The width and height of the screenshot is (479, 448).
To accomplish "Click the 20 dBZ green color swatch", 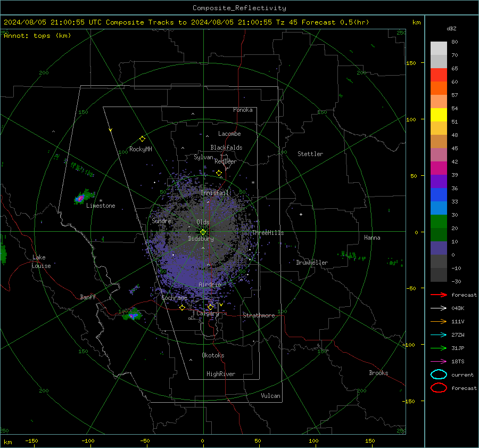I will click(439, 222).
